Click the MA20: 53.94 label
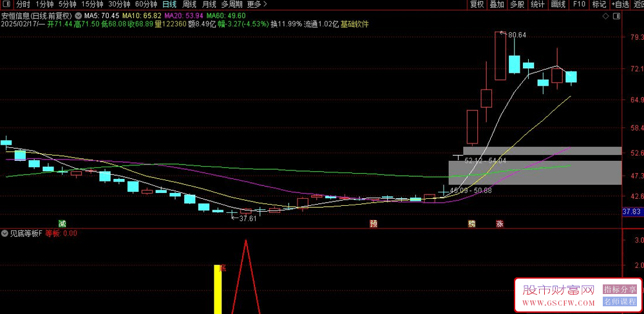 pyautogui.click(x=184, y=16)
